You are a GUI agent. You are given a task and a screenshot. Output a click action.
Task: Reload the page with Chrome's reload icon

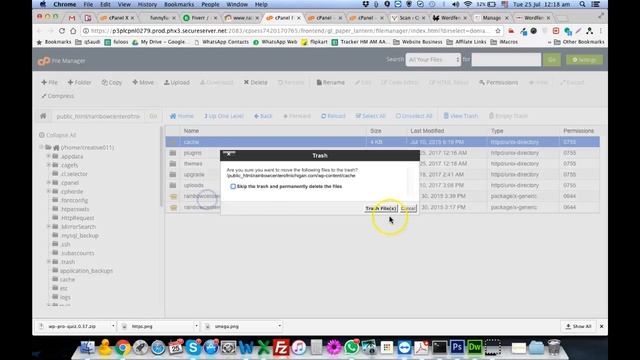coord(62,31)
